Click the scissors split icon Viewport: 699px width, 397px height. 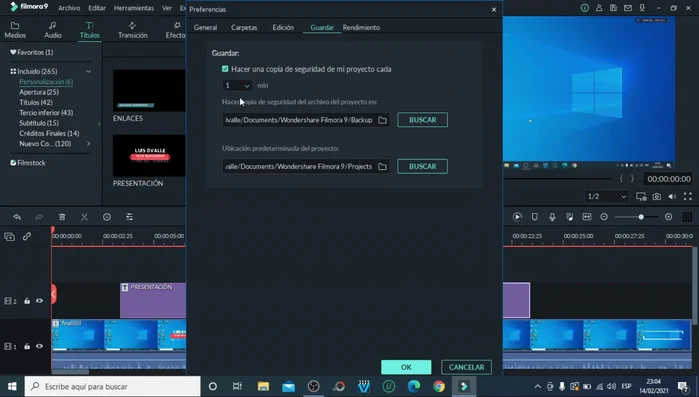click(x=84, y=217)
